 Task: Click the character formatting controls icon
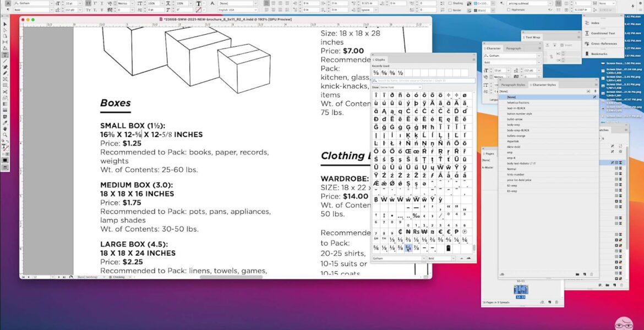[x=8, y=3]
